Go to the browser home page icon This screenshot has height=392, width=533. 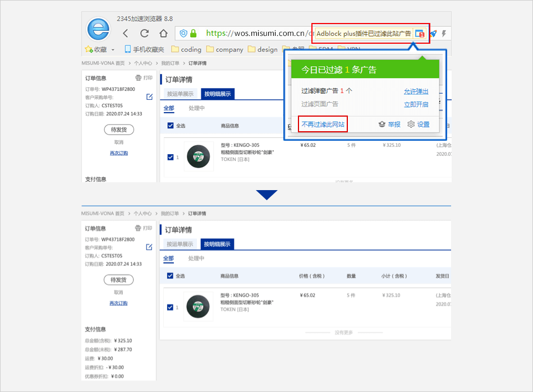[163, 34]
